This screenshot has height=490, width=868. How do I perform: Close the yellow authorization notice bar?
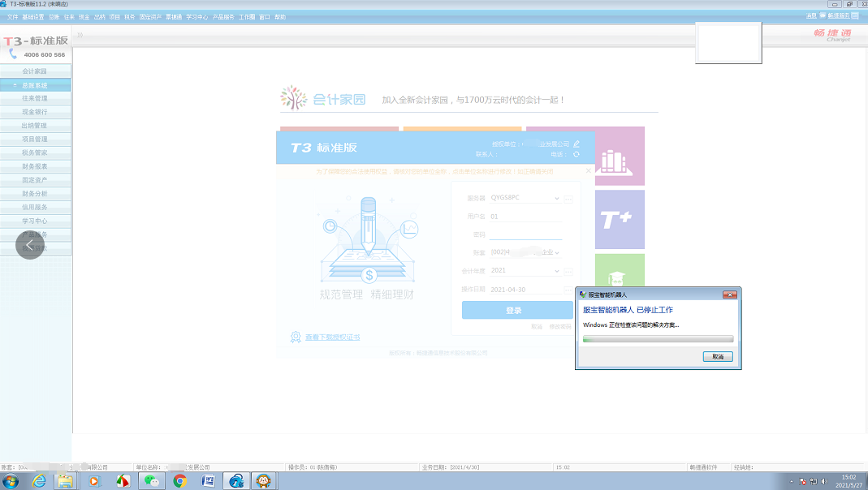(x=588, y=171)
